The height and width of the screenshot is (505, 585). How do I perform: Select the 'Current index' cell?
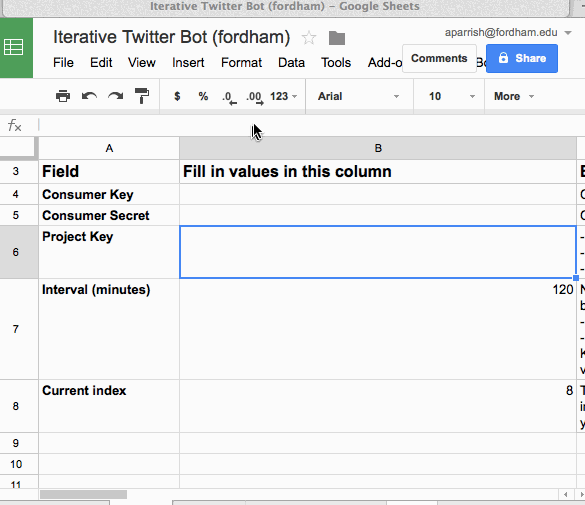[x=109, y=406]
